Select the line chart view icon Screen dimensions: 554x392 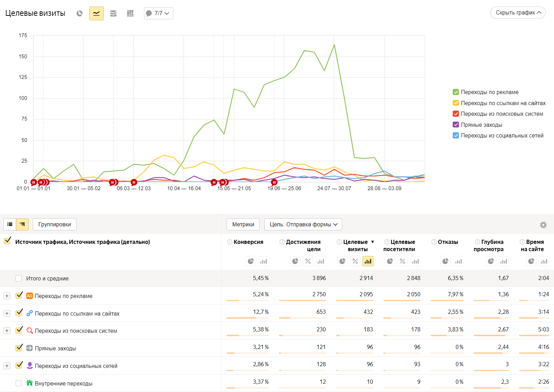[x=96, y=13]
